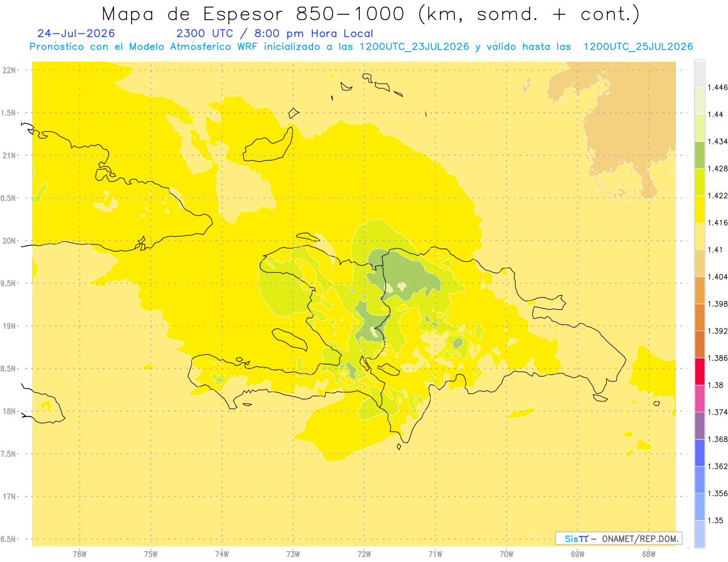Click the latitude label '6.5N'
Viewport: 728px width, 562px height.
pos(9,539)
